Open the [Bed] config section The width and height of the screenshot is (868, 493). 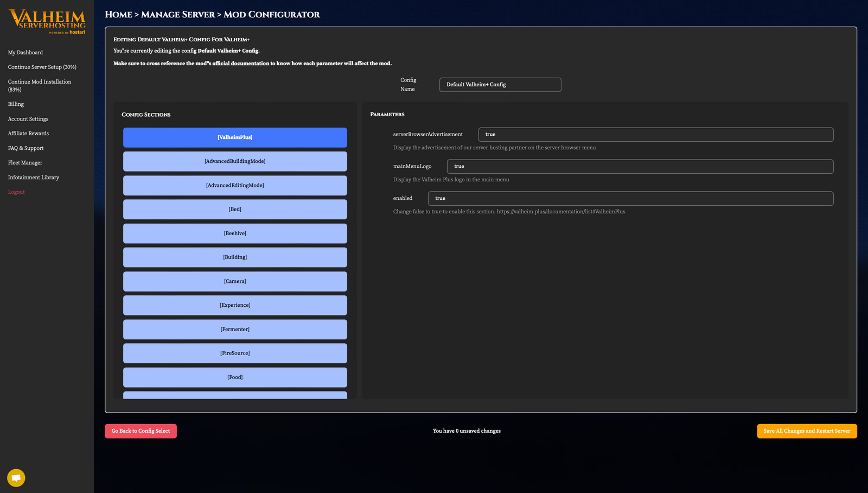235,209
